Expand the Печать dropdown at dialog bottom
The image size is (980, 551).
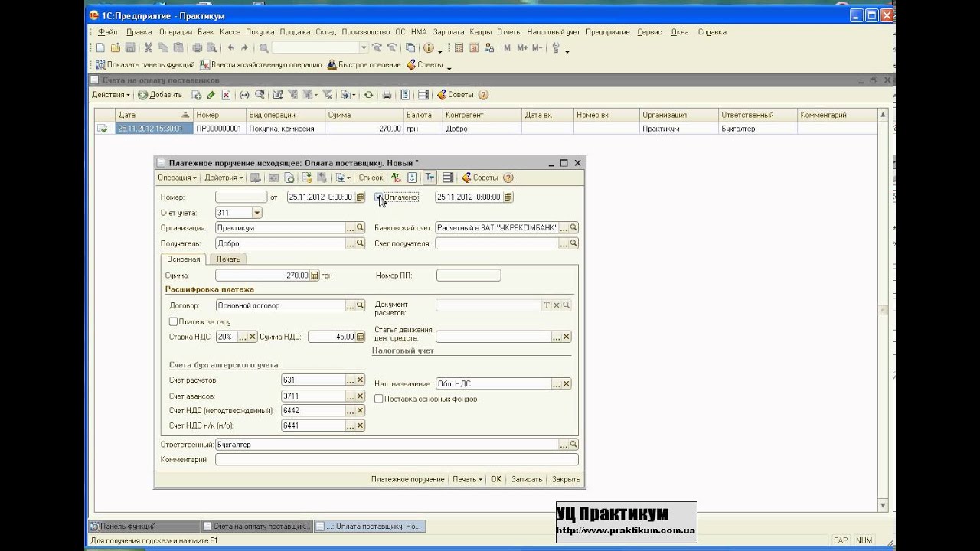pos(467,479)
